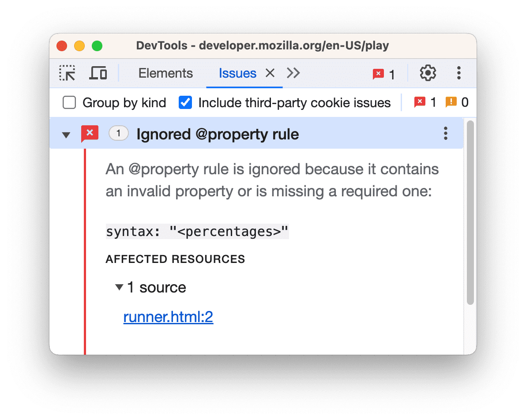Show more hidden tabs

pyautogui.click(x=293, y=73)
